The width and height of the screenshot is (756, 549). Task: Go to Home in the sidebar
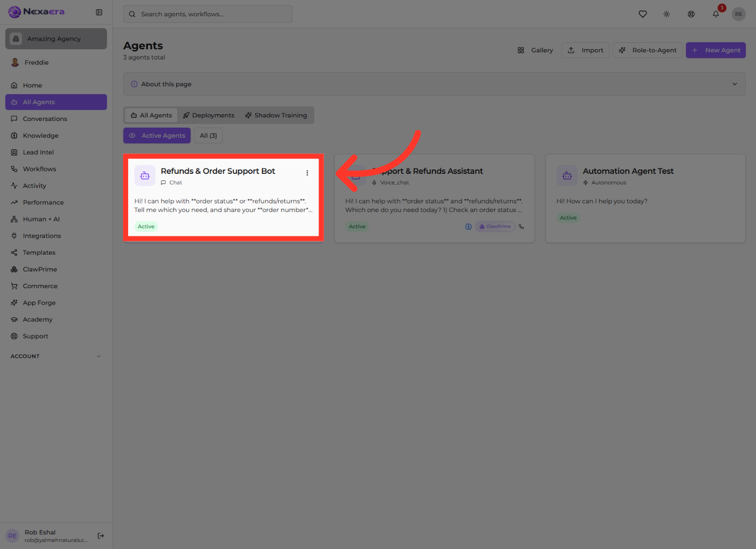[x=56, y=85]
